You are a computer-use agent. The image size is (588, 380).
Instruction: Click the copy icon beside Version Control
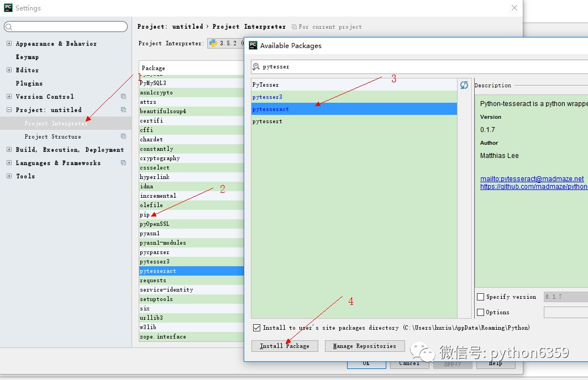(x=123, y=96)
